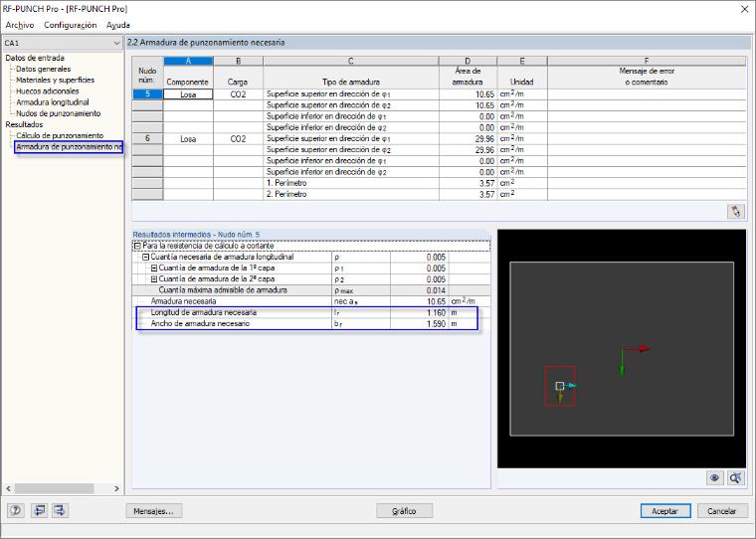Click the pick node icon below results table
Image resolution: width=756 pixels, height=539 pixels.
pos(736,211)
